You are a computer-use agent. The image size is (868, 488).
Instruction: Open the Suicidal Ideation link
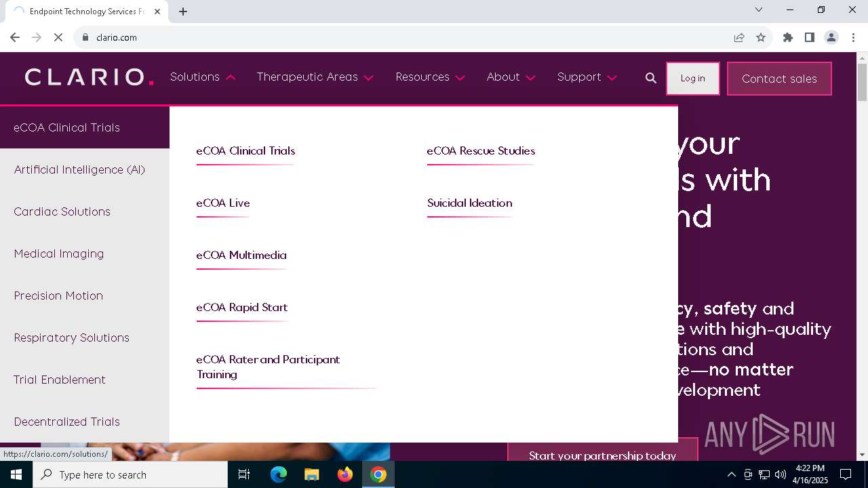click(x=469, y=203)
